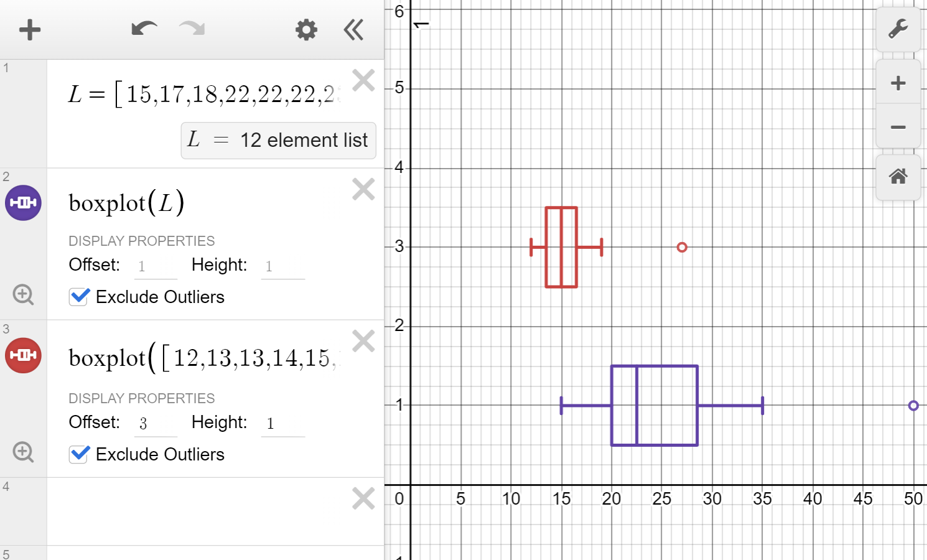Delete expression 2 with its X button

click(x=363, y=189)
